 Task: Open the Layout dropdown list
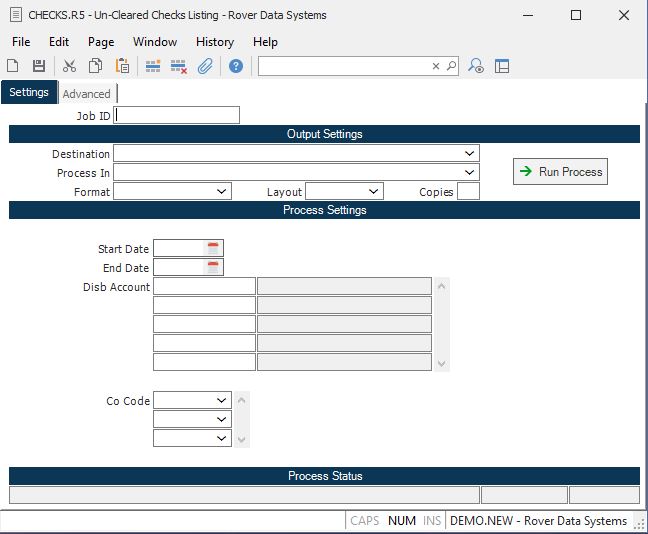point(374,191)
